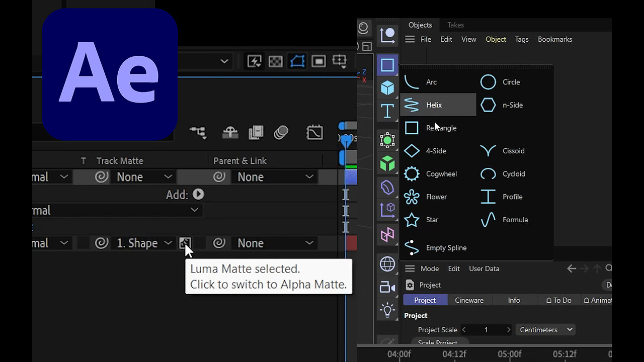Click the green generator palette icon
644x362 pixels.
[x=387, y=140]
